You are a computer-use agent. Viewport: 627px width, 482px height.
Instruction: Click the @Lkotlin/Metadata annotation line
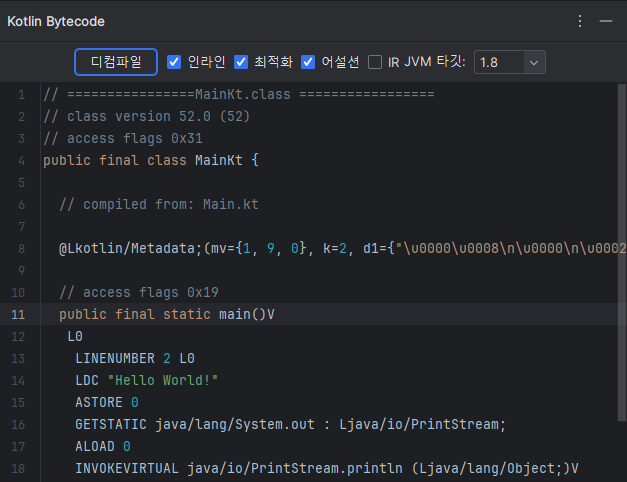pos(342,248)
